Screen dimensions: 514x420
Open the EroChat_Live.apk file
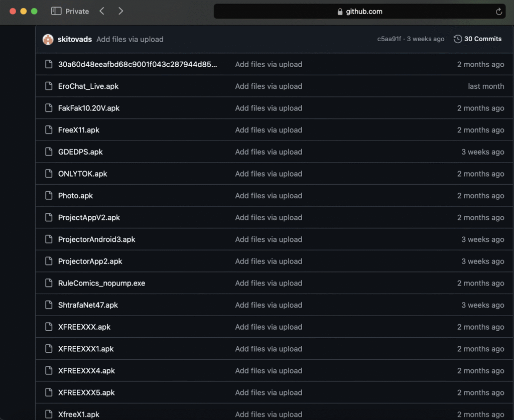[x=88, y=86]
